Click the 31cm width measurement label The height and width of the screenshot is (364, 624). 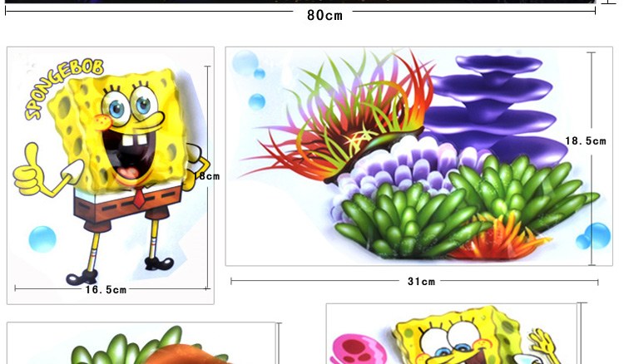click(421, 282)
